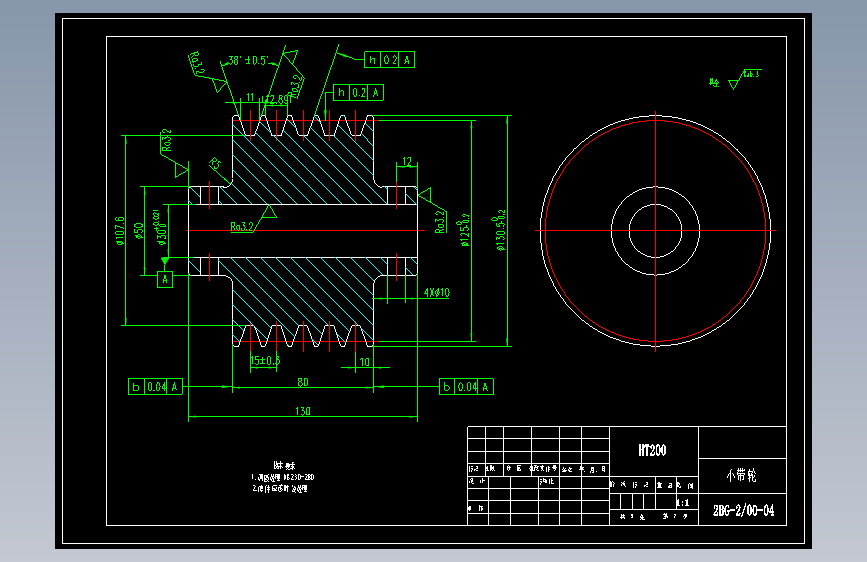
Task: Select the technical requirements notes text block
Action: pos(283,477)
